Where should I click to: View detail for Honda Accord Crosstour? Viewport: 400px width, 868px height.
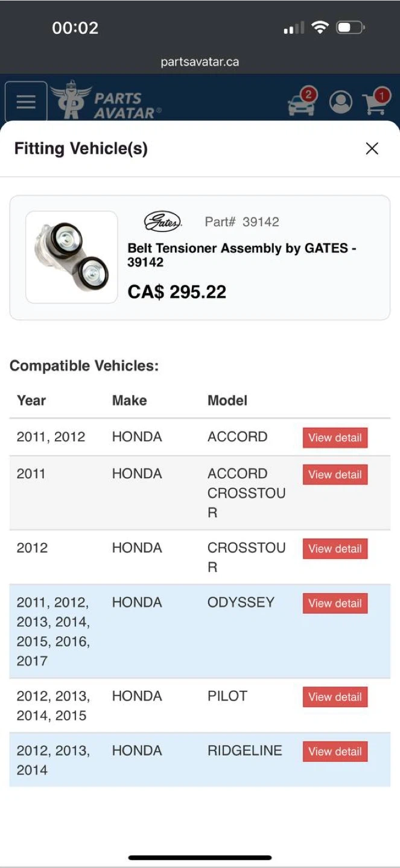[x=335, y=475]
